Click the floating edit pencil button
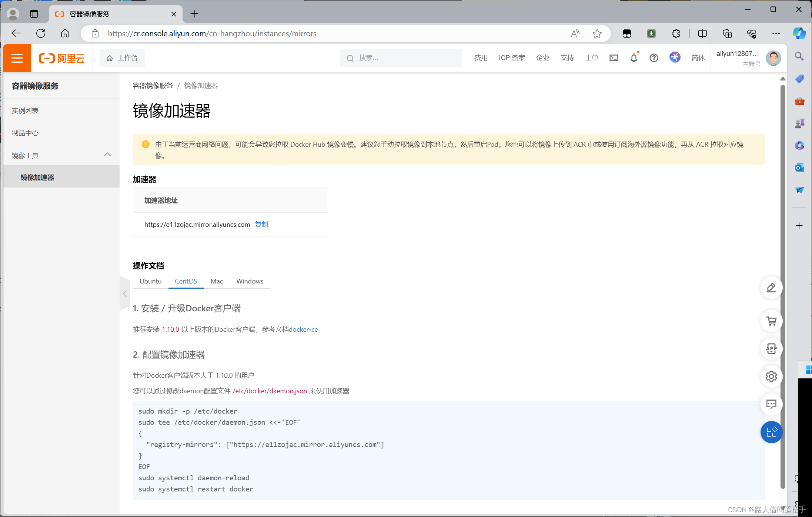The width and height of the screenshot is (812, 517). tap(771, 288)
